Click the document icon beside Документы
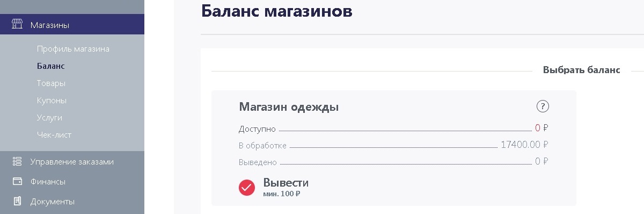The width and height of the screenshot is (644, 214). (x=17, y=202)
